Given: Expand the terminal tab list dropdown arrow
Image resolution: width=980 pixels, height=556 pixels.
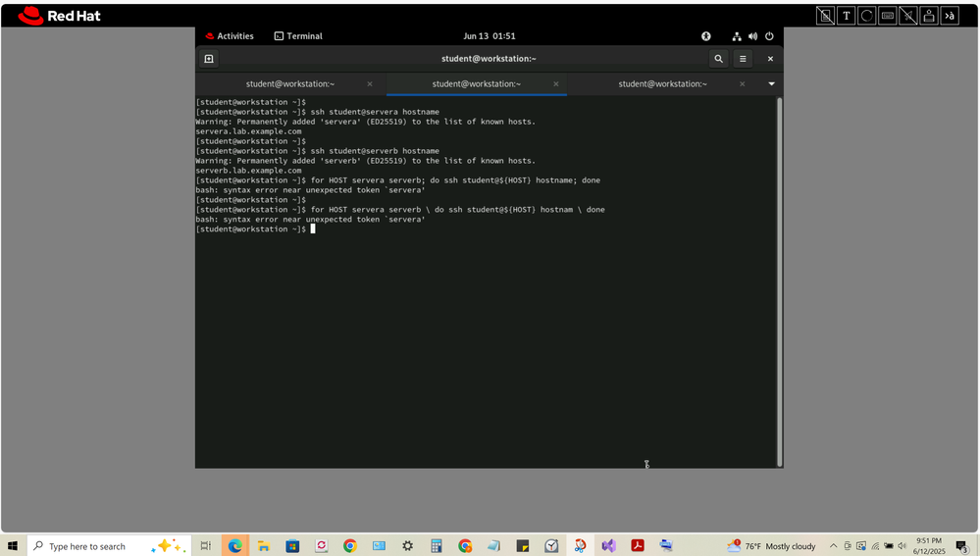Looking at the screenshot, I should (771, 84).
